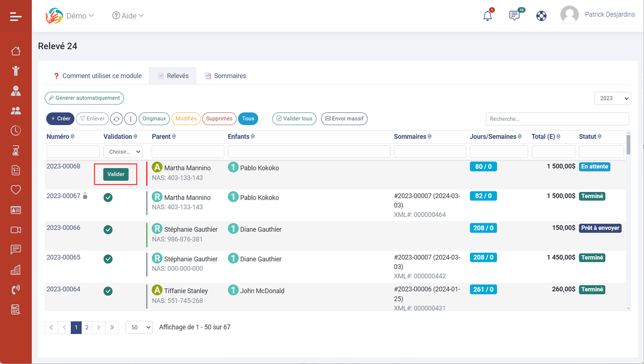Open the Aide dropdown menu
The width and height of the screenshot is (644, 364).
[128, 16]
